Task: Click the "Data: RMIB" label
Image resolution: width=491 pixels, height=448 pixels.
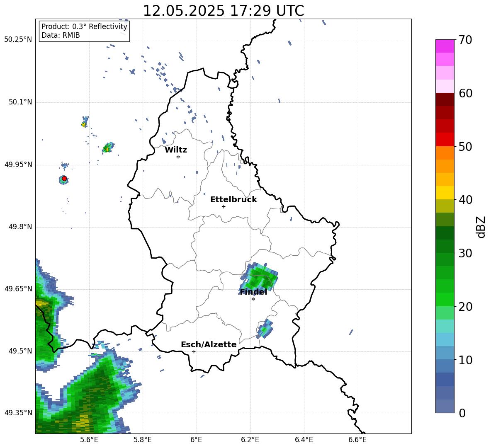Action: (61, 35)
